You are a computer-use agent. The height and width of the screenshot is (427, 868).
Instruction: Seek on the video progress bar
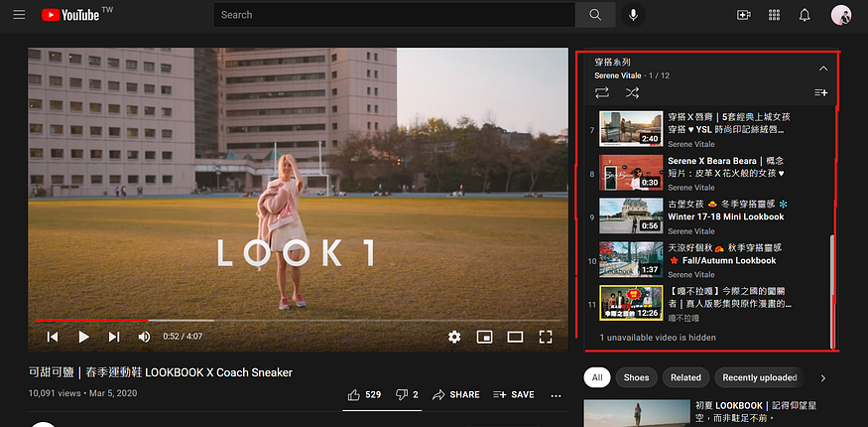[x=298, y=320]
